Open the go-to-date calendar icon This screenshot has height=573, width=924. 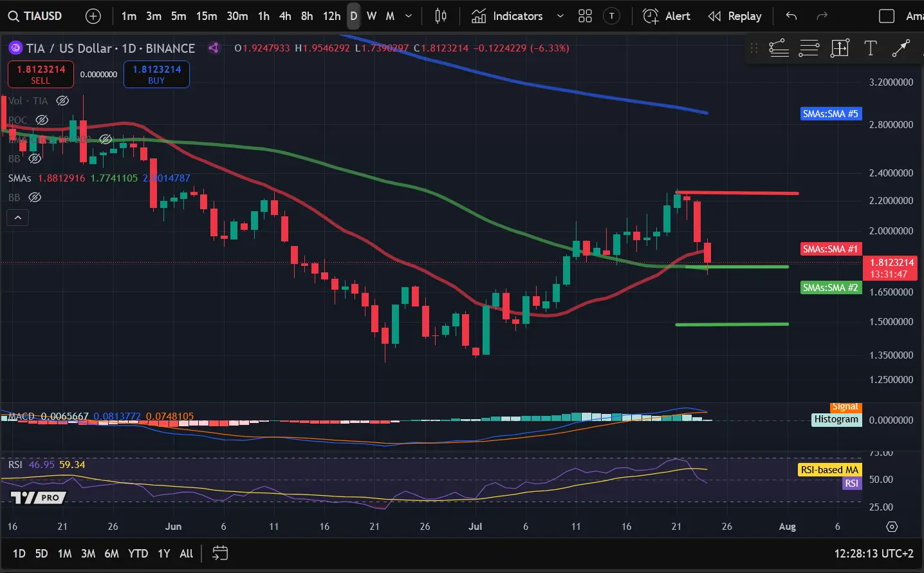click(x=220, y=553)
